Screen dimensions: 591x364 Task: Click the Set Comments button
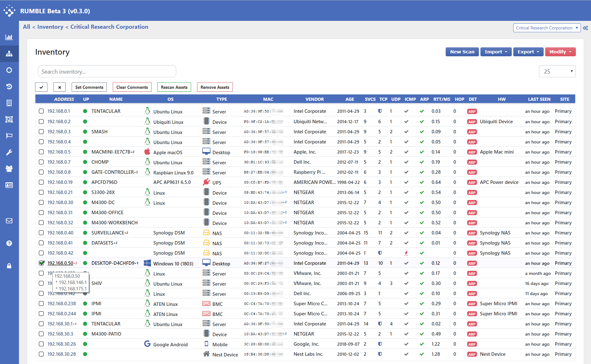point(89,87)
